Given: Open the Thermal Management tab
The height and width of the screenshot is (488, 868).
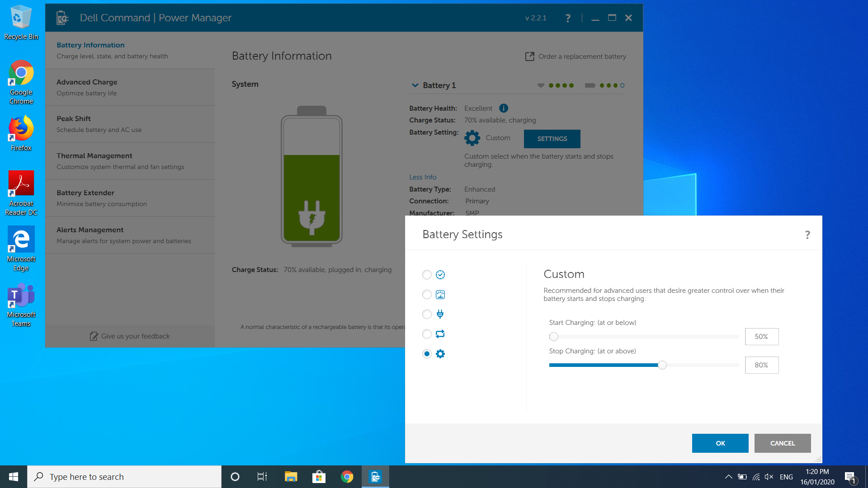Looking at the screenshot, I should tap(130, 161).
